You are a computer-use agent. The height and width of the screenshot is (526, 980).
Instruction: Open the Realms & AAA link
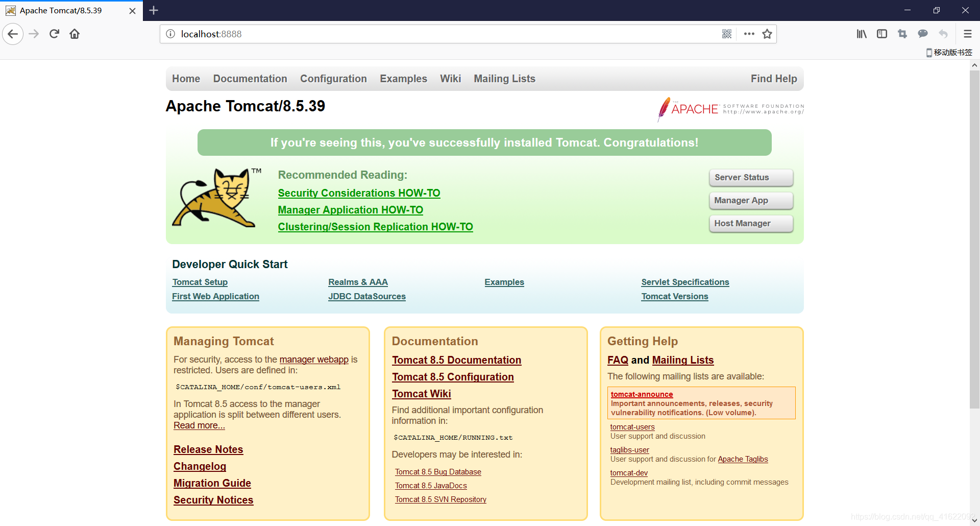(358, 282)
